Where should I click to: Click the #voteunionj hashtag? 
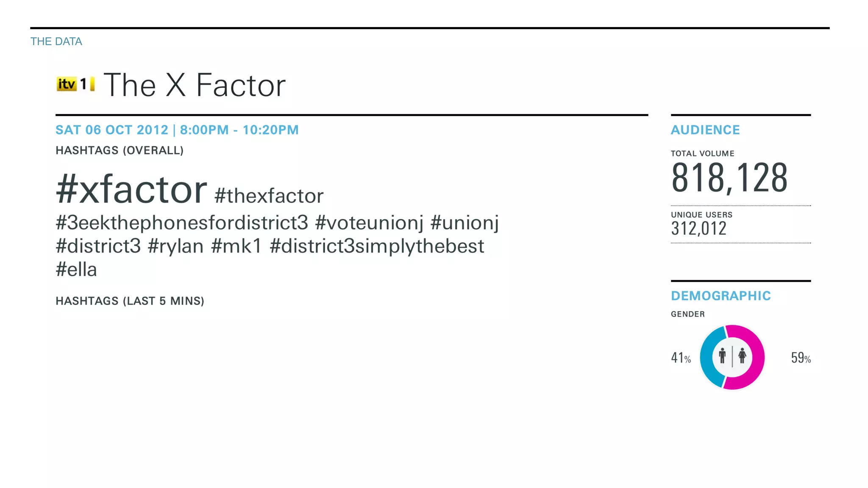coord(369,223)
